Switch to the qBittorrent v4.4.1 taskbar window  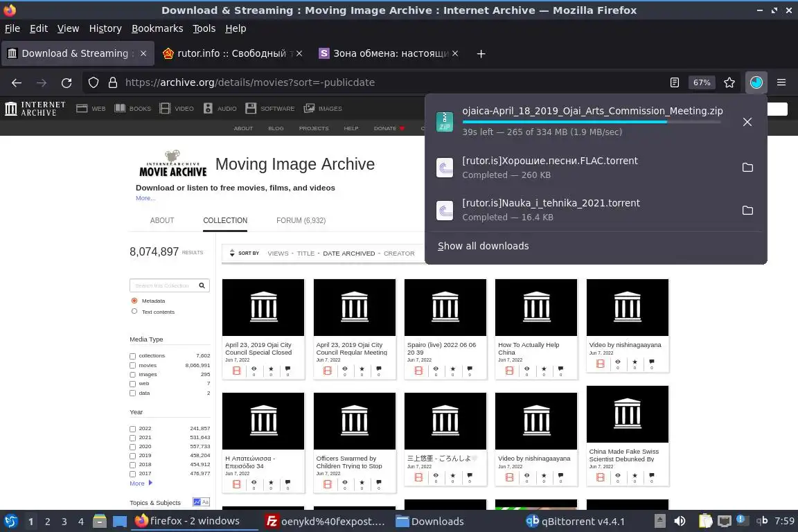click(575, 521)
